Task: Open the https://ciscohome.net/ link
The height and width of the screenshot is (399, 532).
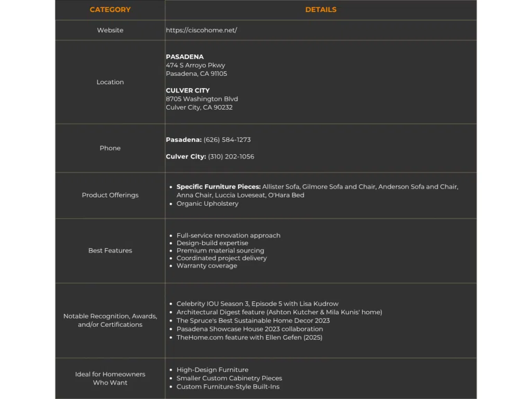Action: pos(202,30)
